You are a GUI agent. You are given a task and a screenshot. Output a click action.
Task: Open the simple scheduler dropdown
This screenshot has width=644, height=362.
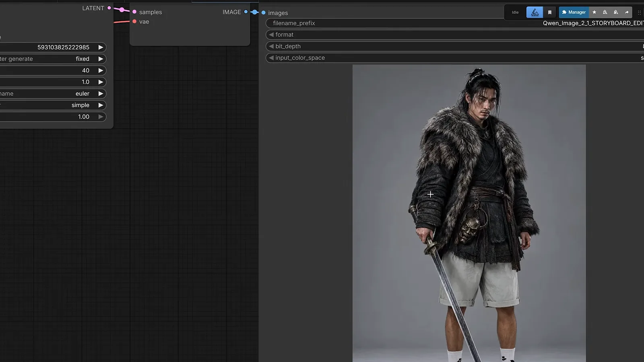click(x=80, y=105)
